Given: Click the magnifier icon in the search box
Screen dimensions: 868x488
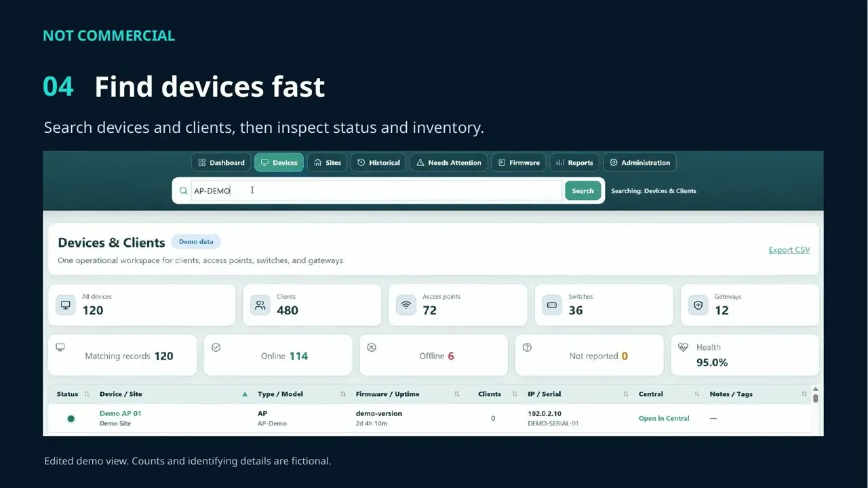Looking at the screenshot, I should point(183,190).
